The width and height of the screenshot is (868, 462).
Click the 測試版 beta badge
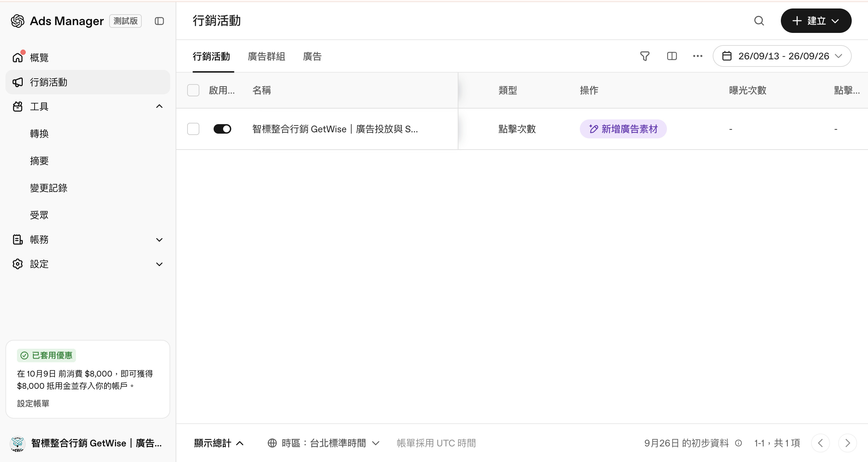click(125, 21)
